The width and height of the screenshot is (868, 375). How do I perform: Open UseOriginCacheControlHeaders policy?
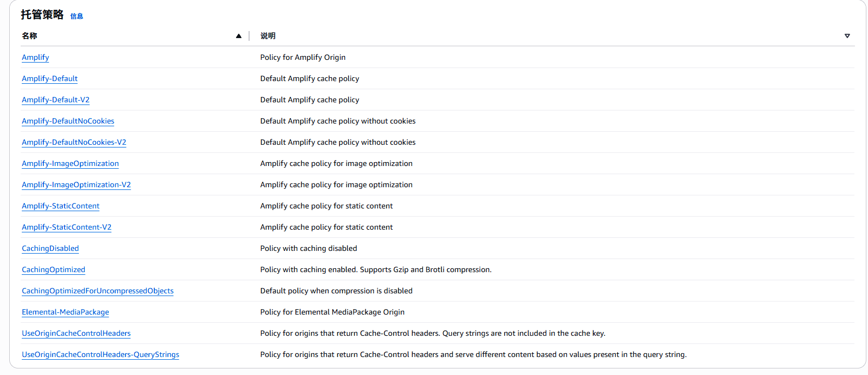pyautogui.click(x=76, y=333)
